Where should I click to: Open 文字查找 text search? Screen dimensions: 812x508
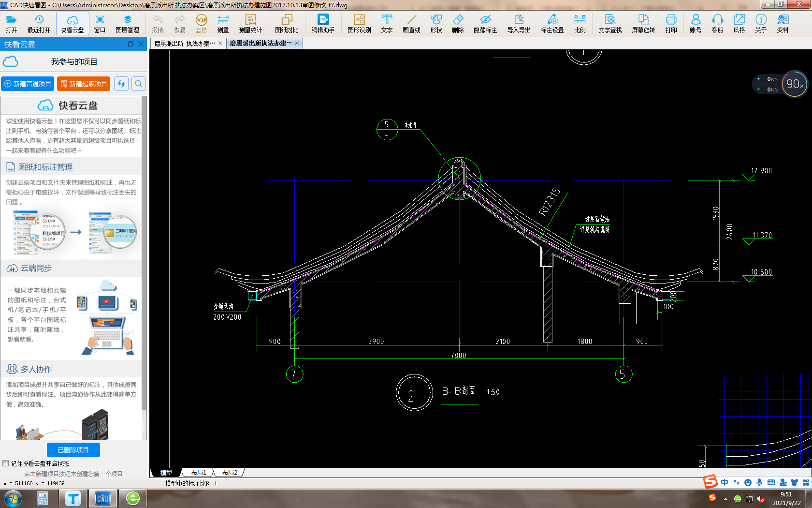[x=610, y=23]
